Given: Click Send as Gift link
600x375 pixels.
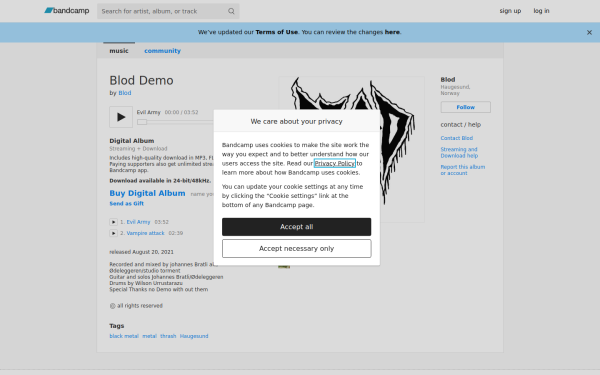Looking at the screenshot, I should tap(127, 204).
